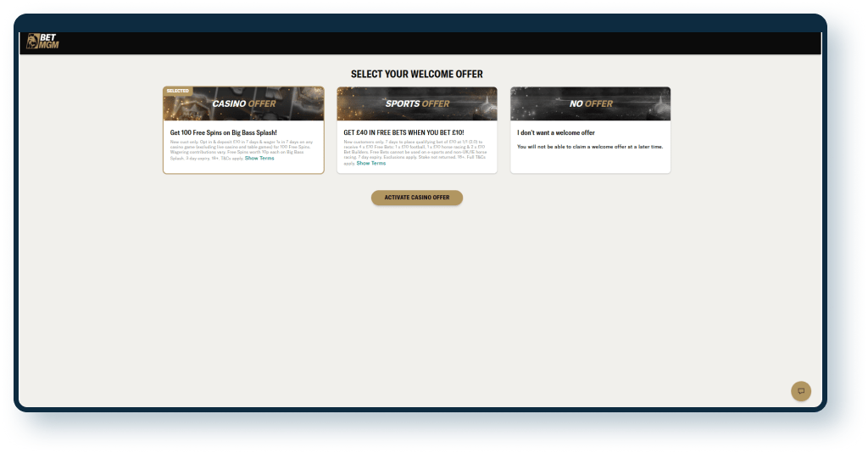Click the SELECTED badge on casino card

[177, 91]
